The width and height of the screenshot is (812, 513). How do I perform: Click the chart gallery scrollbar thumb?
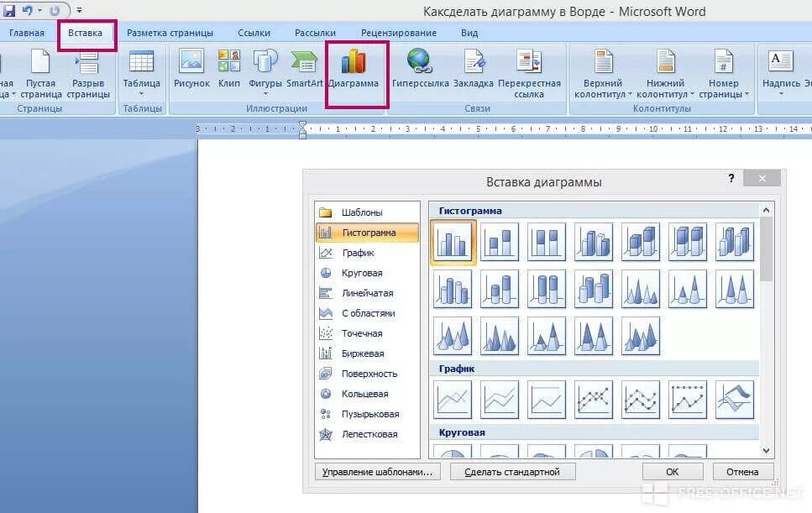pos(766,249)
